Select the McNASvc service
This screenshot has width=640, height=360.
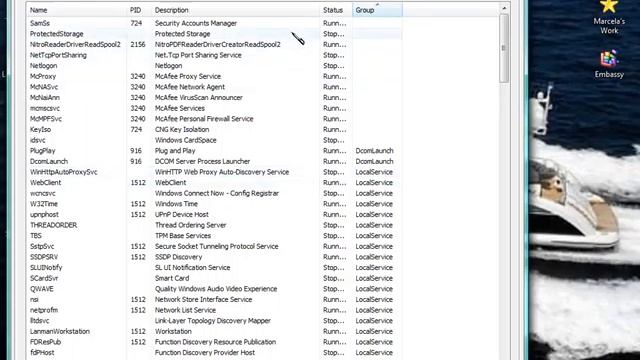coord(44,87)
